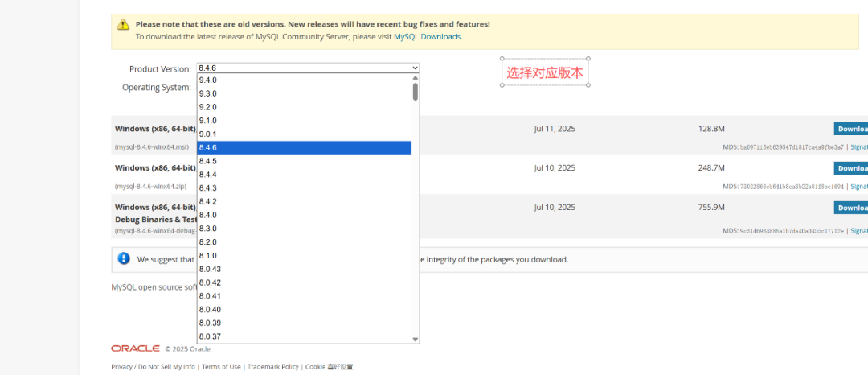Select version 8.4.0 from list
The width and height of the screenshot is (868, 375).
click(304, 215)
